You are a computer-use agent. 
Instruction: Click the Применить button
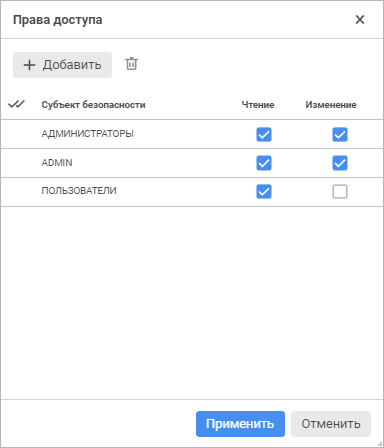(240, 424)
